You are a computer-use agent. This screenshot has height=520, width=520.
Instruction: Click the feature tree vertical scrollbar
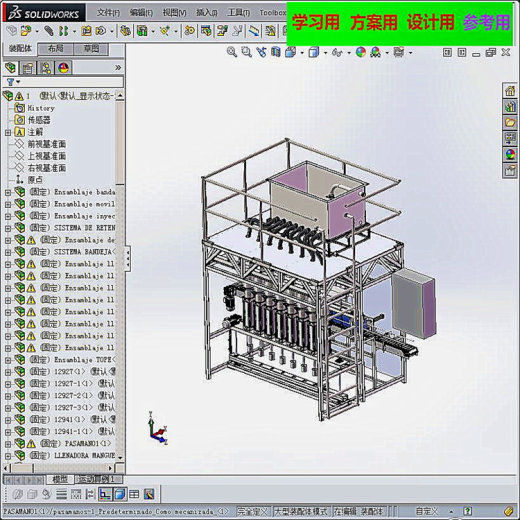120,276
